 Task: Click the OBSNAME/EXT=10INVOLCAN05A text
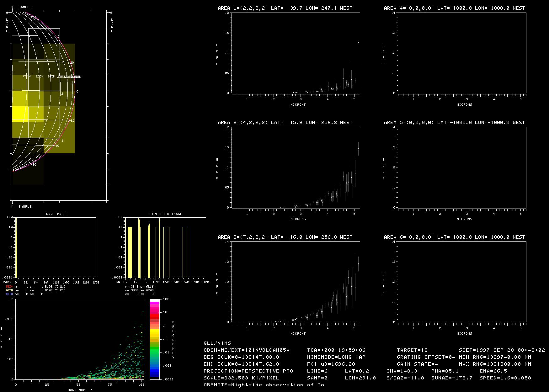coord(246,350)
